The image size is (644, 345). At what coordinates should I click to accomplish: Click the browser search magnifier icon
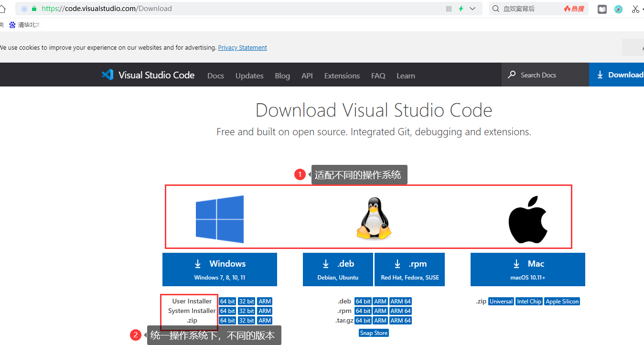point(496,9)
